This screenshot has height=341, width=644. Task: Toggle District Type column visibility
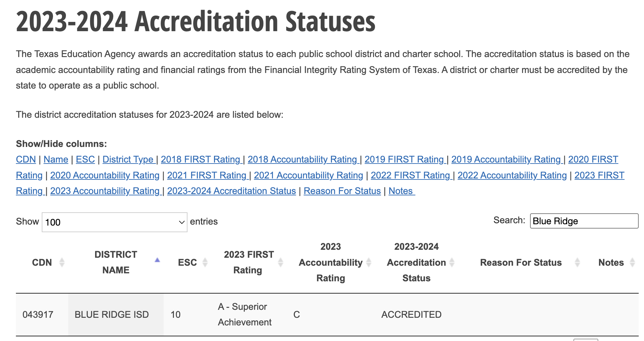click(x=128, y=160)
